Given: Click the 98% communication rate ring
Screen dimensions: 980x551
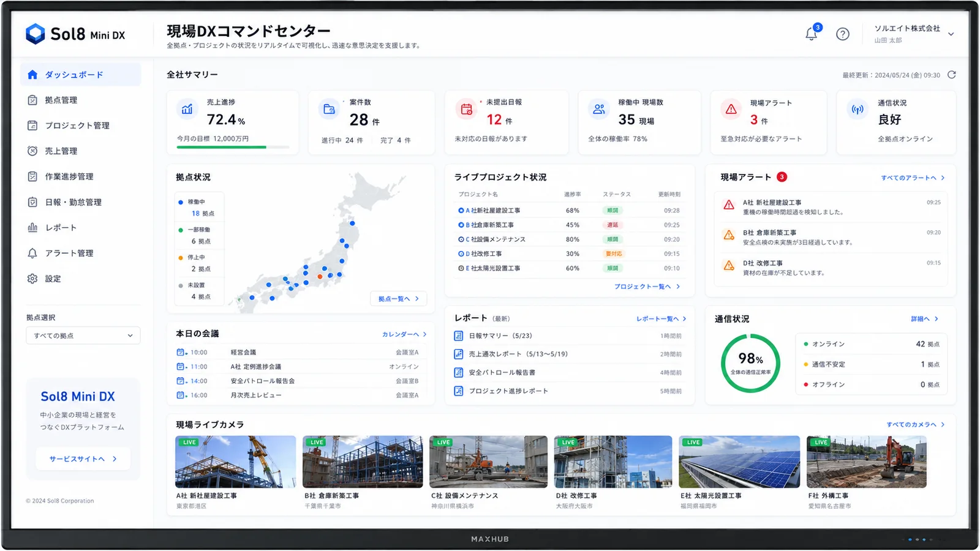Looking at the screenshot, I should [x=750, y=363].
